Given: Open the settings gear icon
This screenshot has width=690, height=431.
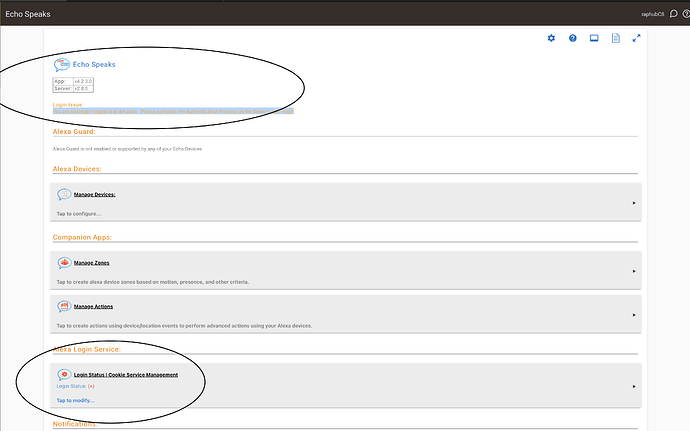Looking at the screenshot, I should tap(551, 38).
